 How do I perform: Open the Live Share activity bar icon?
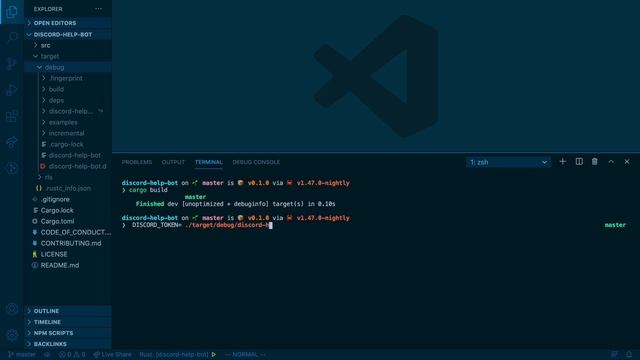click(x=12, y=142)
